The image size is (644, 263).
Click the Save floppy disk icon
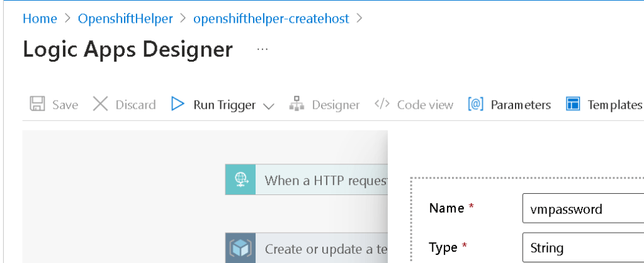coord(37,104)
